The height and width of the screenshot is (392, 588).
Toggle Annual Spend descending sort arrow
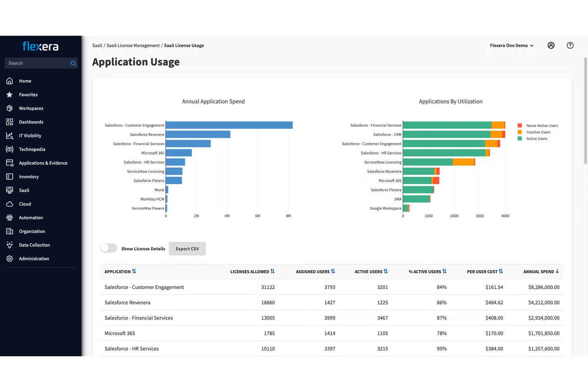(x=557, y=271)
